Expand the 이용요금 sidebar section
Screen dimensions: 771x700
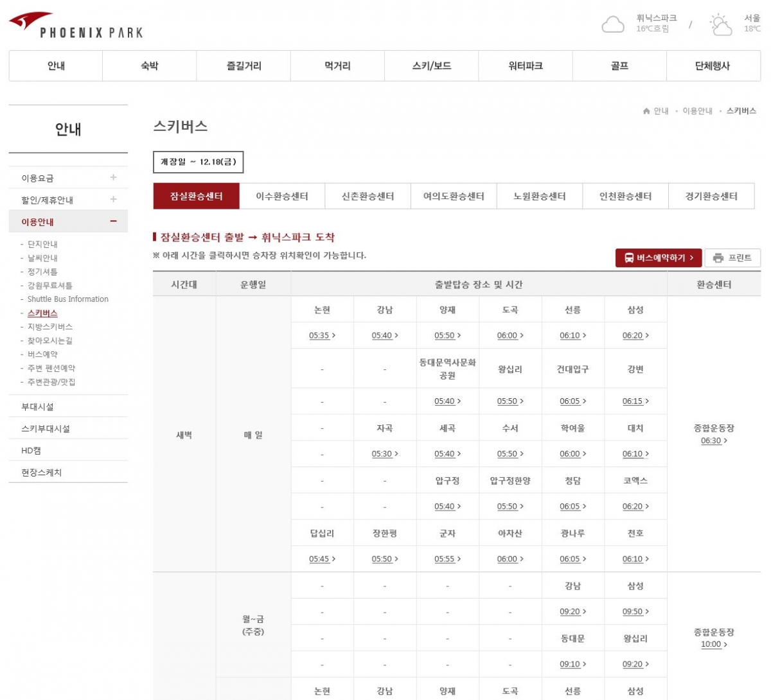coord(113,178)
